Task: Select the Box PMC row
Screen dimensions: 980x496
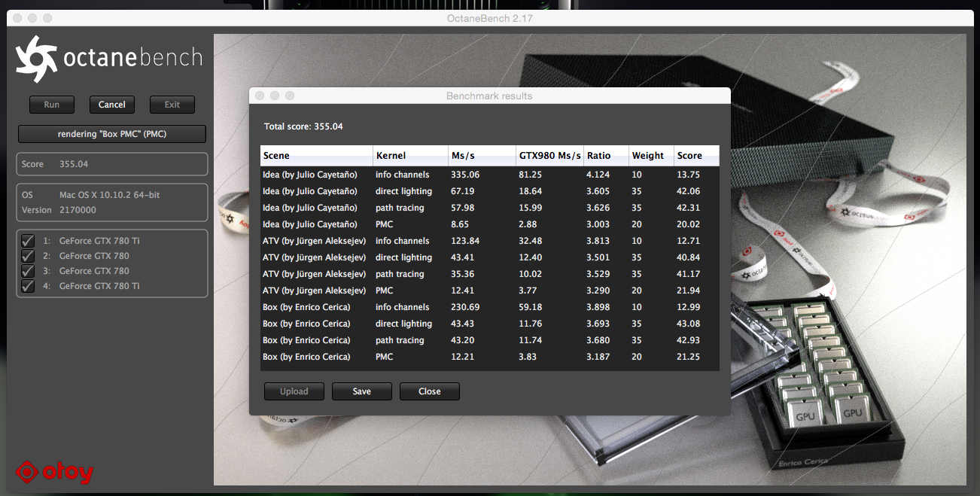Action: pyautogui.click(x=490, y=357)
